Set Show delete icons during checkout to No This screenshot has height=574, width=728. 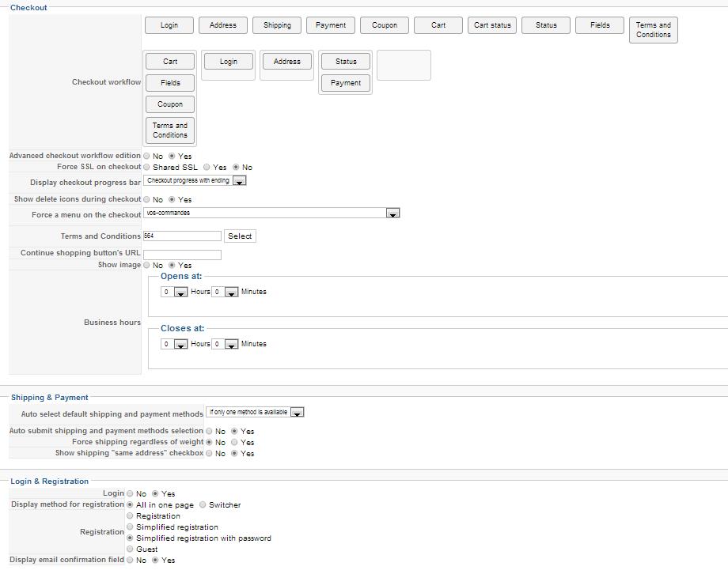[x=146, y=199]
